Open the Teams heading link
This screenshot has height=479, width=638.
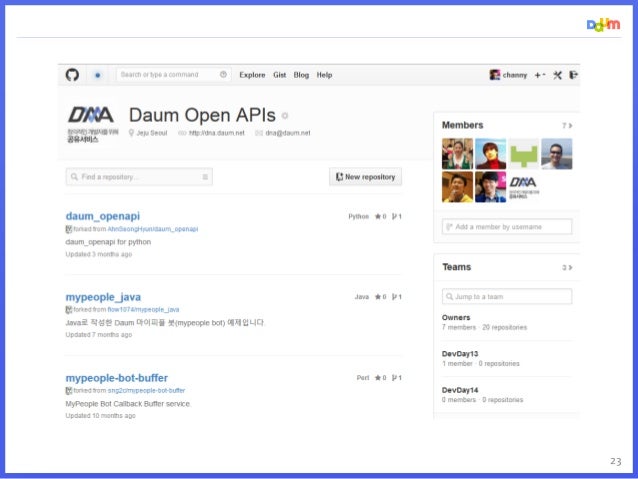point(457,267)
